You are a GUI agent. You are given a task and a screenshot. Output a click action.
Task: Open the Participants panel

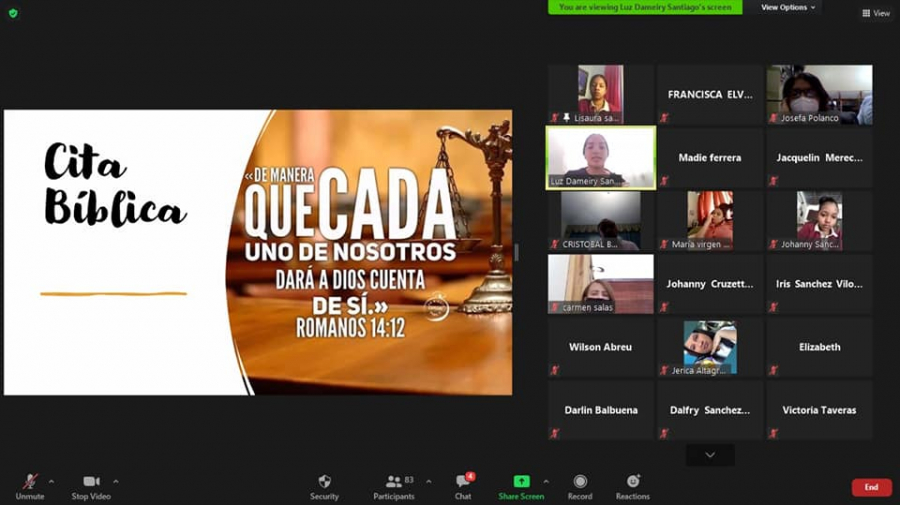(394, 482)
